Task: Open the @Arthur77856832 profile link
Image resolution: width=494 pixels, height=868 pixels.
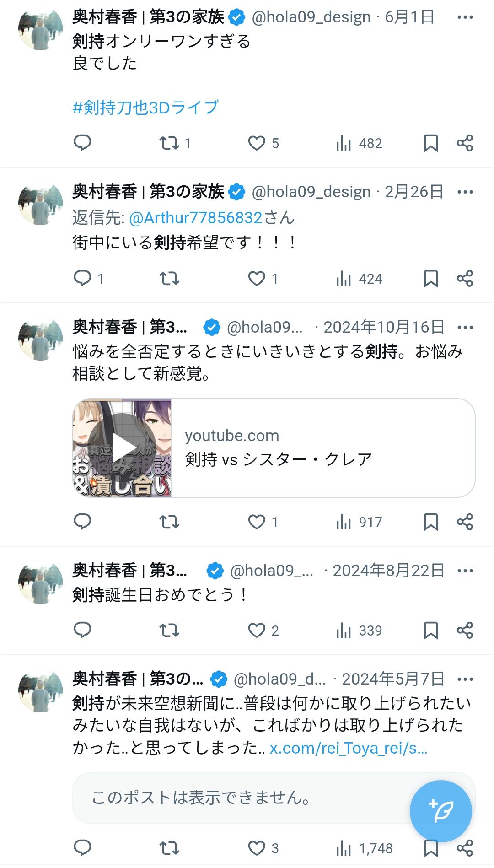Action: (x=196, y=218)
